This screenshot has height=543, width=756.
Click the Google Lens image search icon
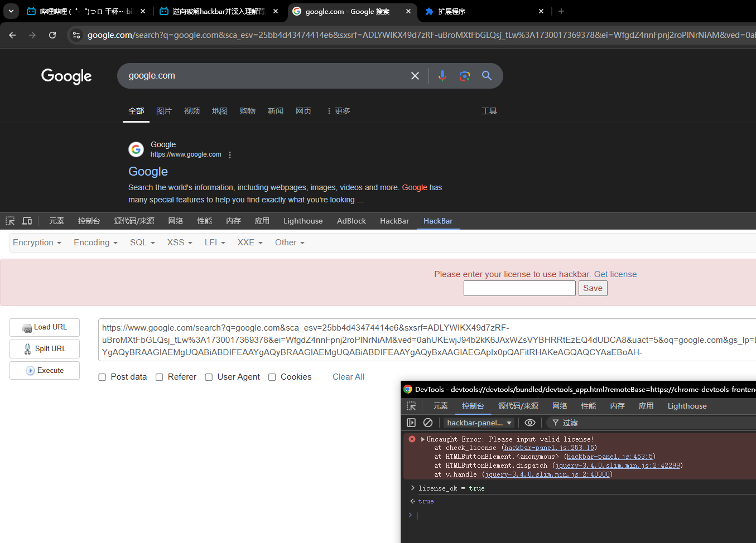click(464, 76)
